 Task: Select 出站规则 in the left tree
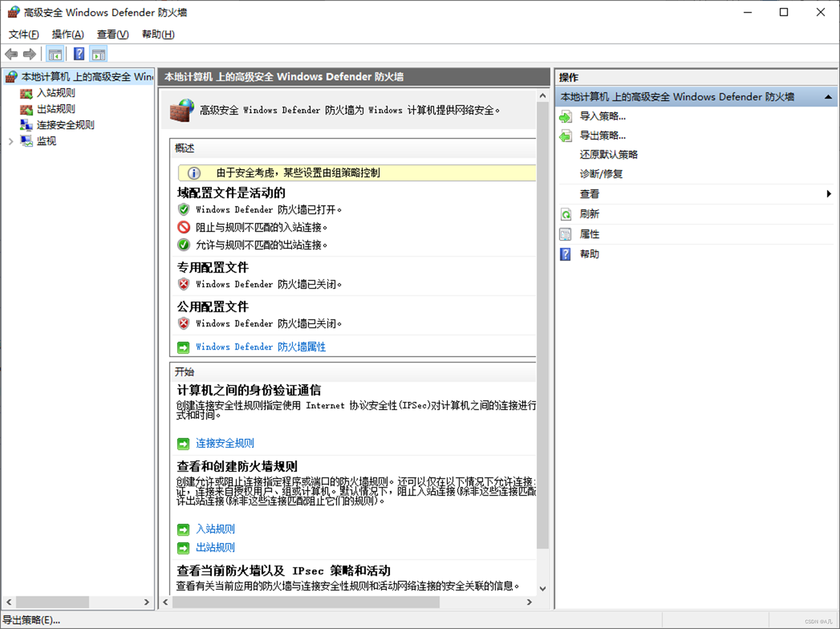coord(56,109)
